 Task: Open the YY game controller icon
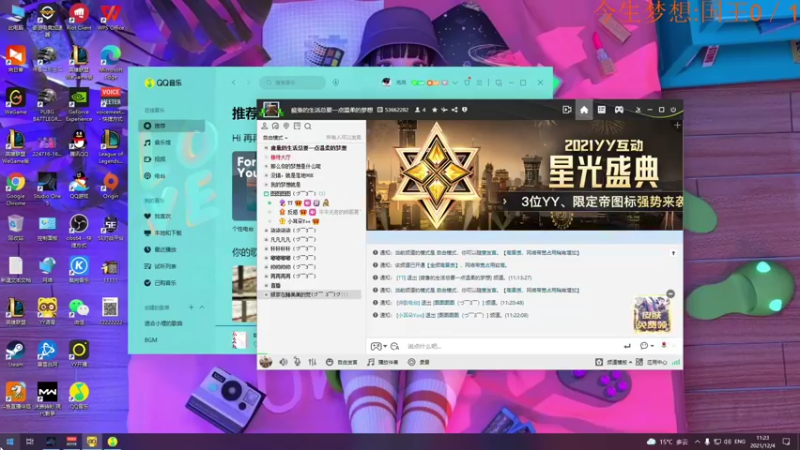(x=619, y=110)
